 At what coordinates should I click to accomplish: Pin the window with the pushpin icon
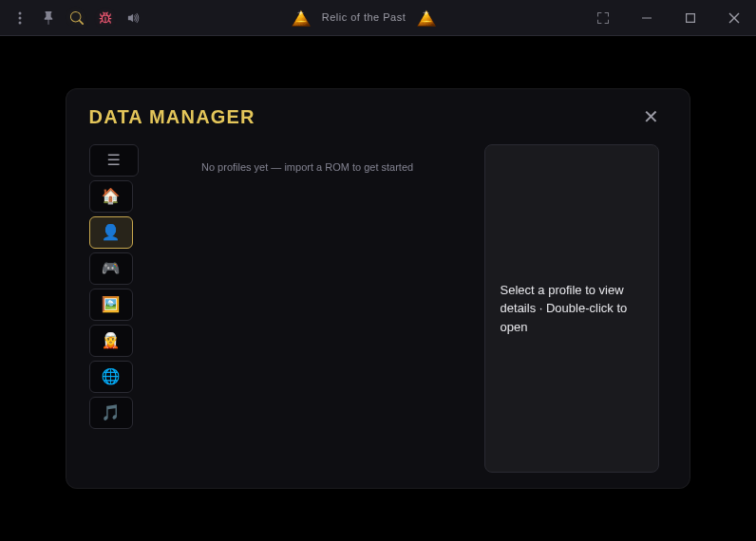tap(48, 18)
